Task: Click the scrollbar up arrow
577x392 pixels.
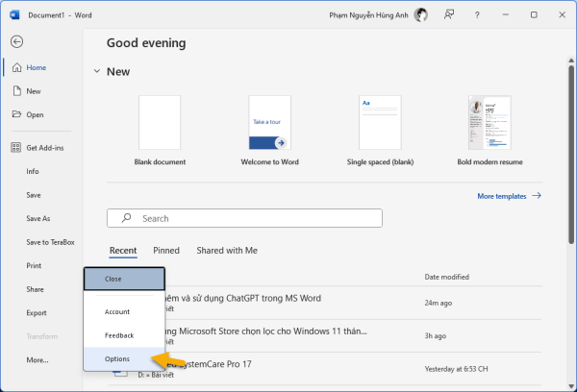Action: point(570,61)
